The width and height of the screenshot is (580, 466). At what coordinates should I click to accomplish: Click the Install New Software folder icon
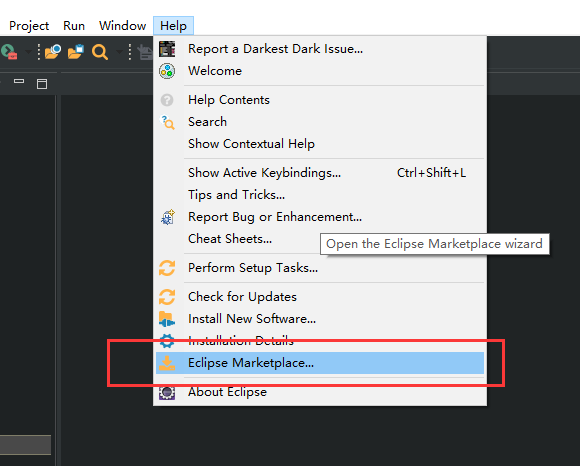tap(167, 319)
